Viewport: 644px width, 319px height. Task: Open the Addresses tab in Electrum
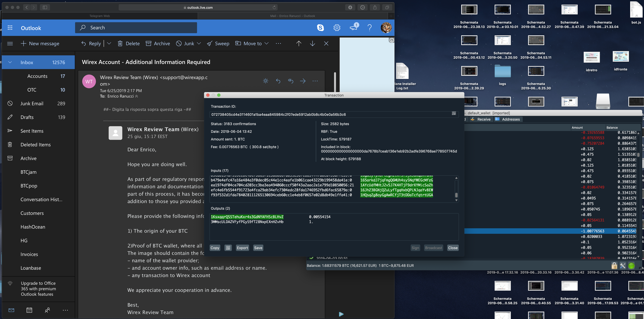[508, 119]
